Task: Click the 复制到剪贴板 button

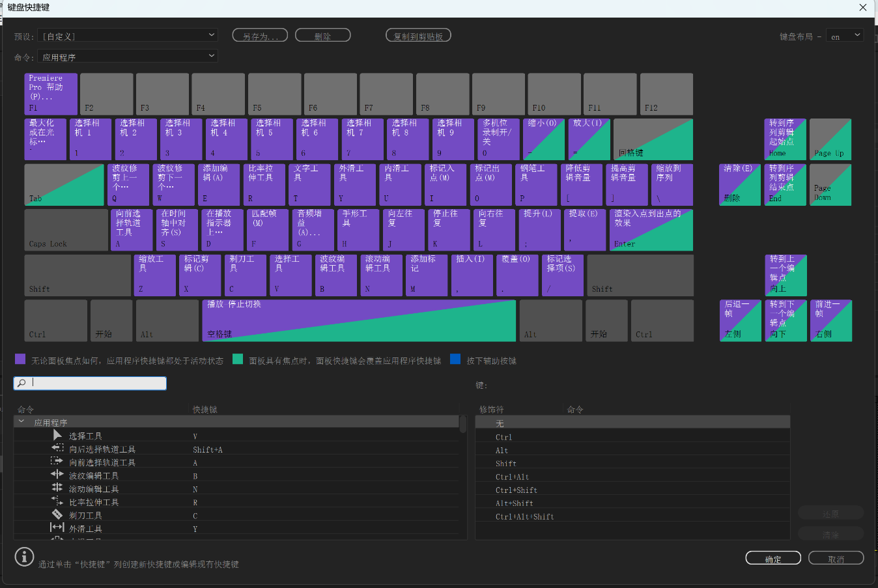Action: (x=418, y=36)
